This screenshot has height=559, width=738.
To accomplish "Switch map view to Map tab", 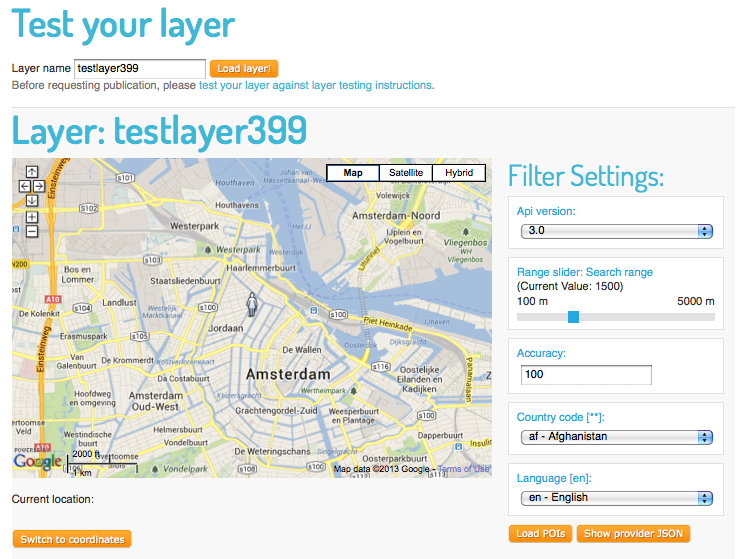I will (353, 173).
